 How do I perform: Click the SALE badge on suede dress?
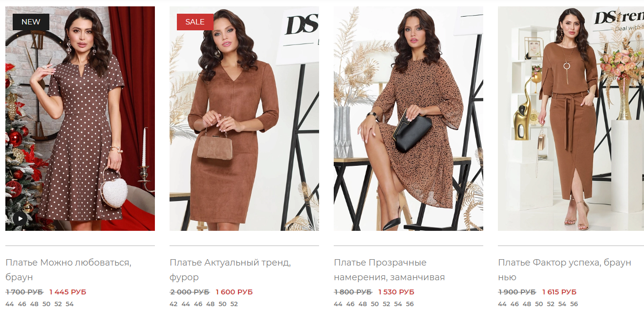click(195, 22)
